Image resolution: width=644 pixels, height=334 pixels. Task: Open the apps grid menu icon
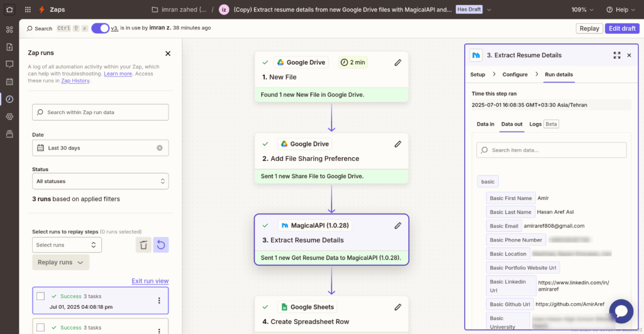click(x=28, y=9)
